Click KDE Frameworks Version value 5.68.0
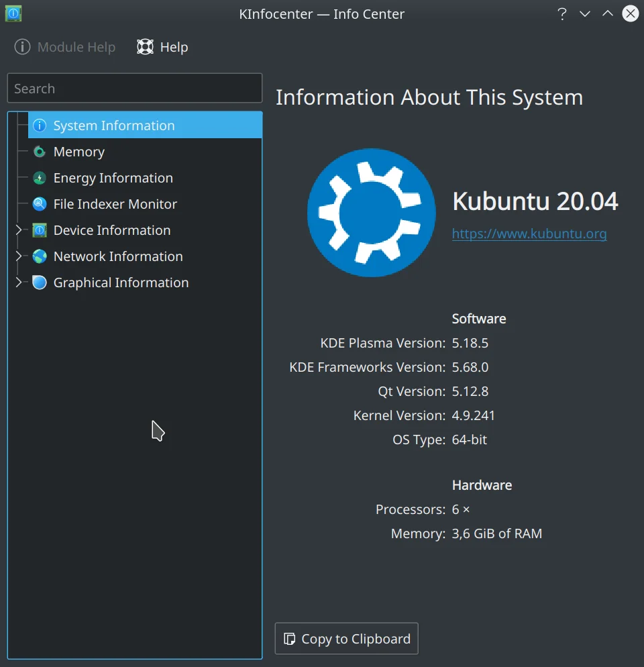644x667 pixels. pyautogui.click(x=470, y=367)
